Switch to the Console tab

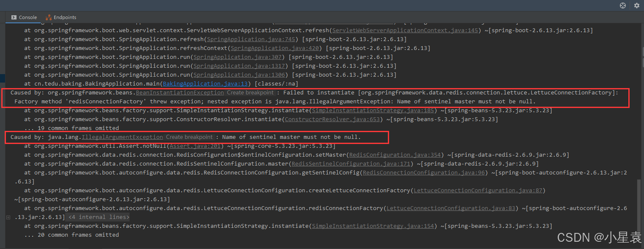pos(24,17)
